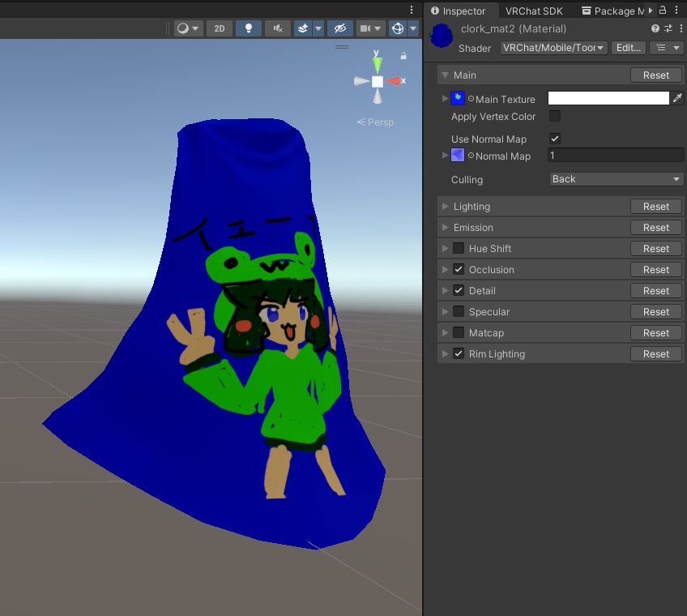Reset the Emission section
The image size is (687, 616).
pos(656,228)
